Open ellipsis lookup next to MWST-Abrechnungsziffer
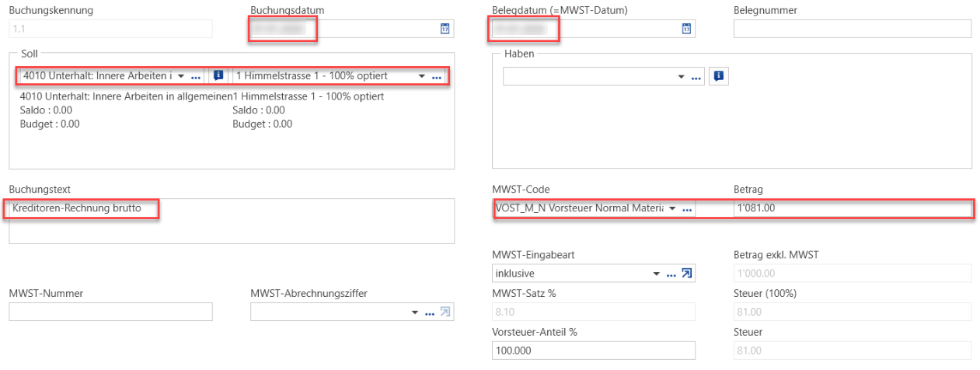 (429, 312)
